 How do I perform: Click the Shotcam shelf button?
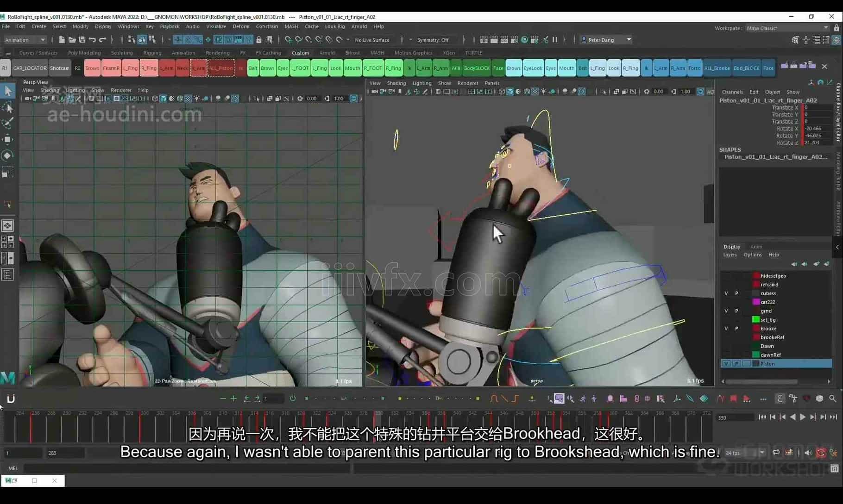click(x=60, y=68)
